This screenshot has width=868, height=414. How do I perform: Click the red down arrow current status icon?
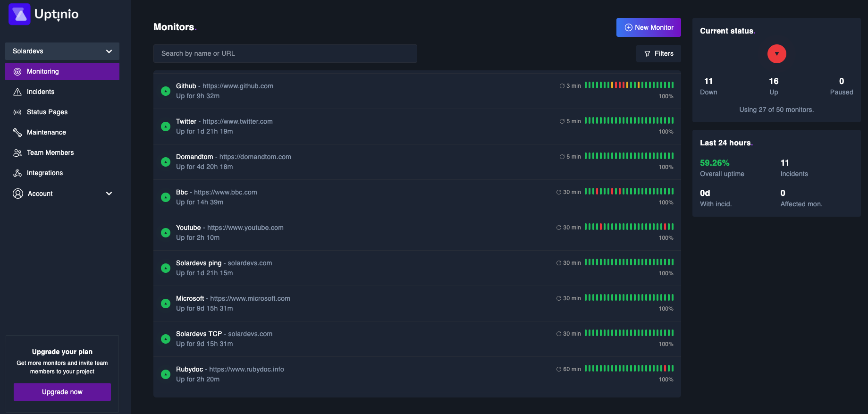(776, 54)
